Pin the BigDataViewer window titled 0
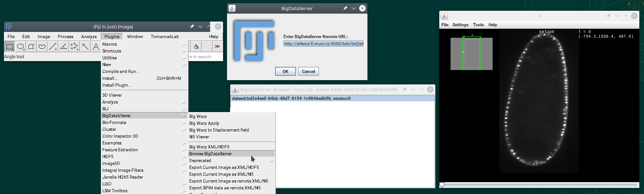Screen dimensions: 644x194 (608, 16)
